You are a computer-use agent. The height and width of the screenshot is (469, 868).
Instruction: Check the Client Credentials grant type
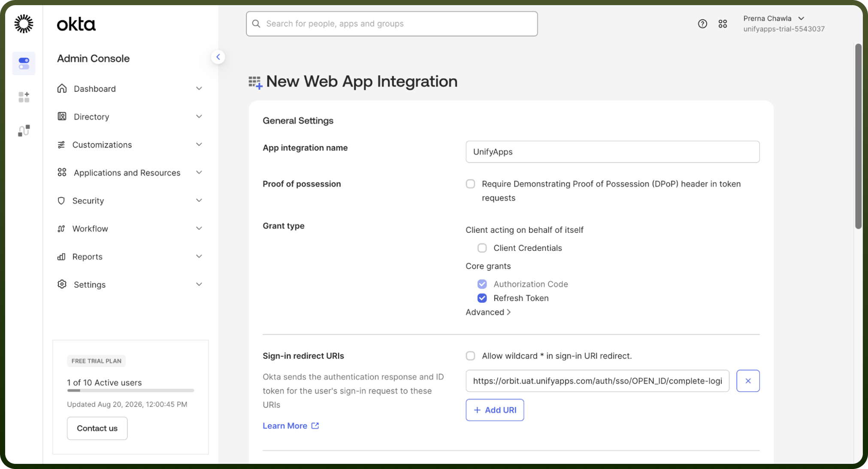[x=482, y=248]
